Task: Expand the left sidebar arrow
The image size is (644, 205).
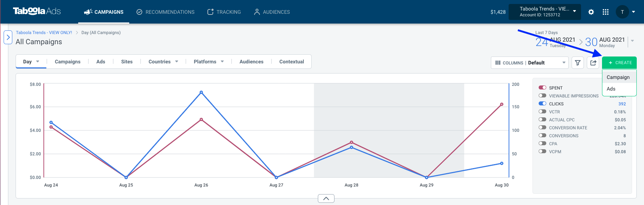Action: [8, 37]
